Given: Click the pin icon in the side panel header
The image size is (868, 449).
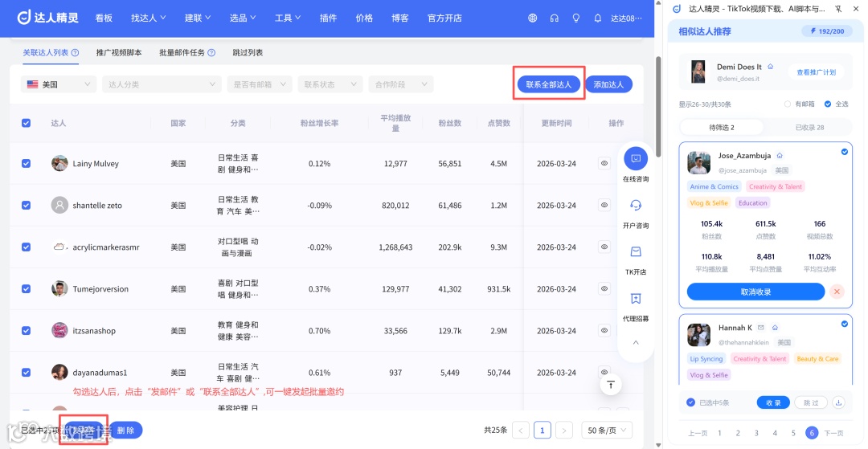Looking at the screenshot, I should 838,9.
